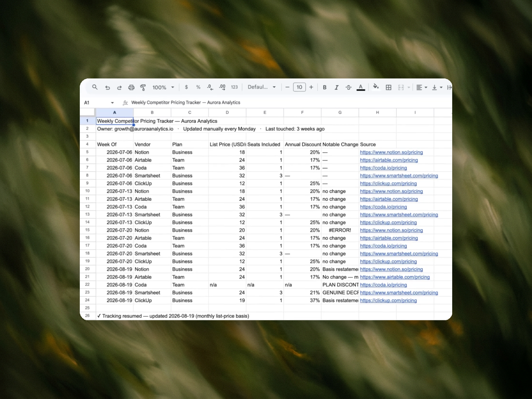The width and height of the screenshot is (532, 399).
Task: Open the 100% zoom dropdown
Action: click(163, 87)
